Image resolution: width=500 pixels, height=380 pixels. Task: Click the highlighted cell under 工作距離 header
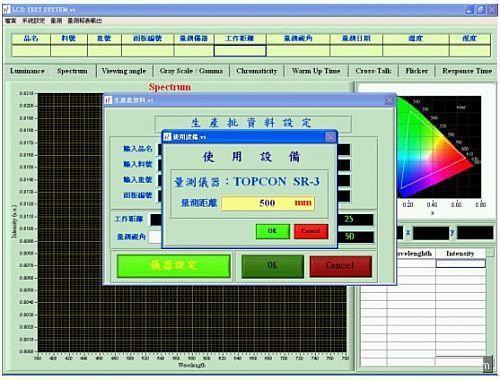[240, 51]
